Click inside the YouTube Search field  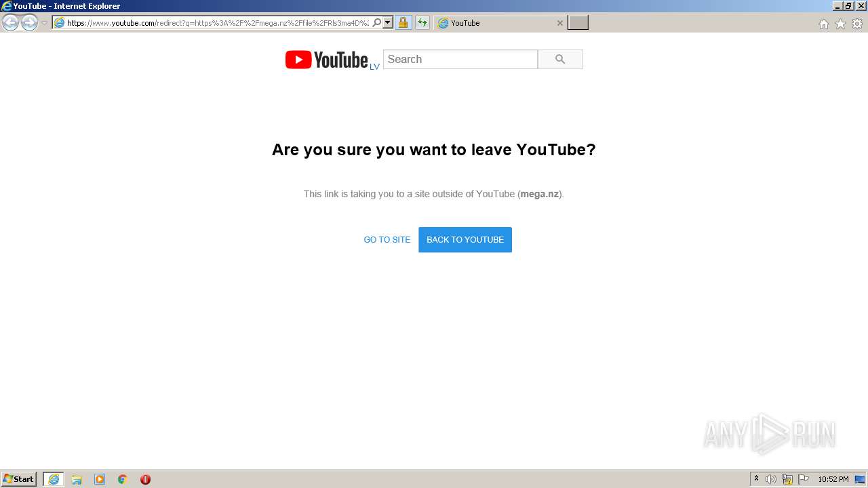click(x=460, y=59)
